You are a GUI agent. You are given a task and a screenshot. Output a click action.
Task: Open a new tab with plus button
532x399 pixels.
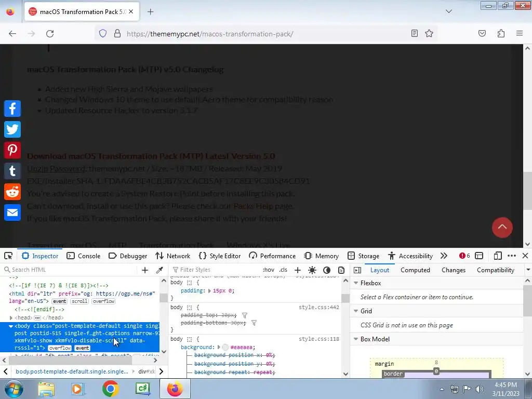click(150, 12)
